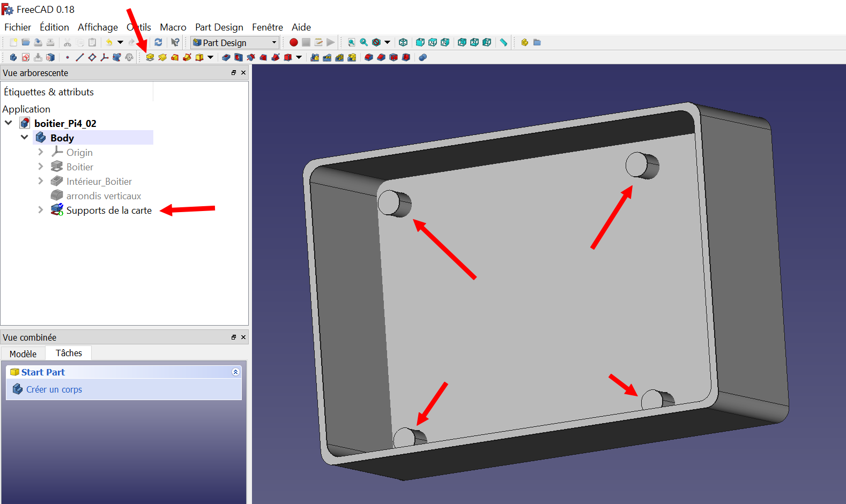Click the Create part yellow icon
846x504 pixels.
[x=525, y=42]
